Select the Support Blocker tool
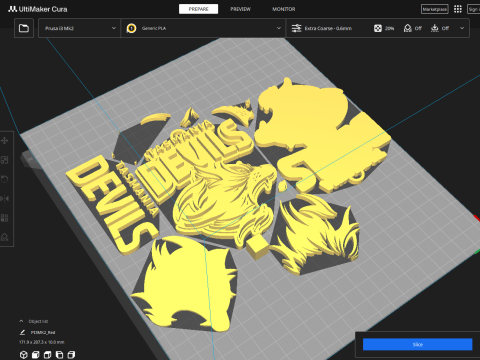Viewport: 480px width, 360px height. click(x=5, y=237)
